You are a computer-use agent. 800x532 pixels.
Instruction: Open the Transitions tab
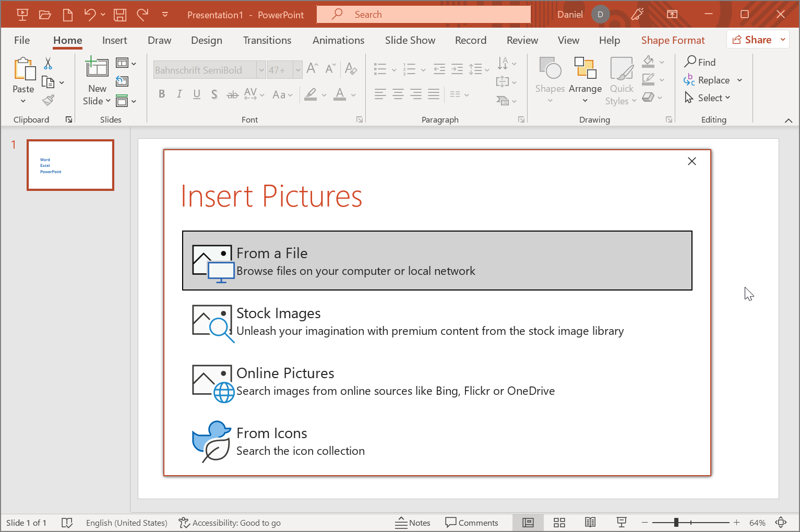267,40
